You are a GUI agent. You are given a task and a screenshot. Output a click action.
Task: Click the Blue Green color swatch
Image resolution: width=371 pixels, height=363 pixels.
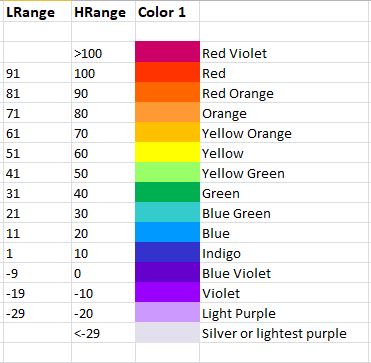[167, 212]
